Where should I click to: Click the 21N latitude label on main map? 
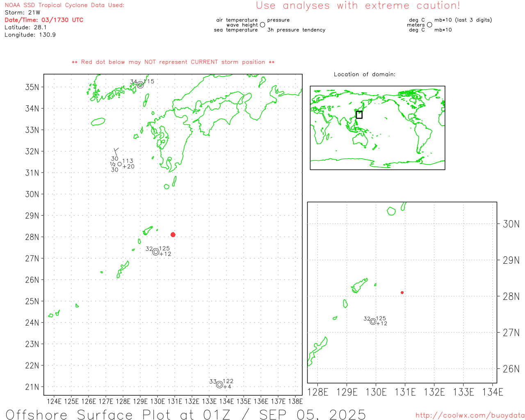click(x=32, y=387)
